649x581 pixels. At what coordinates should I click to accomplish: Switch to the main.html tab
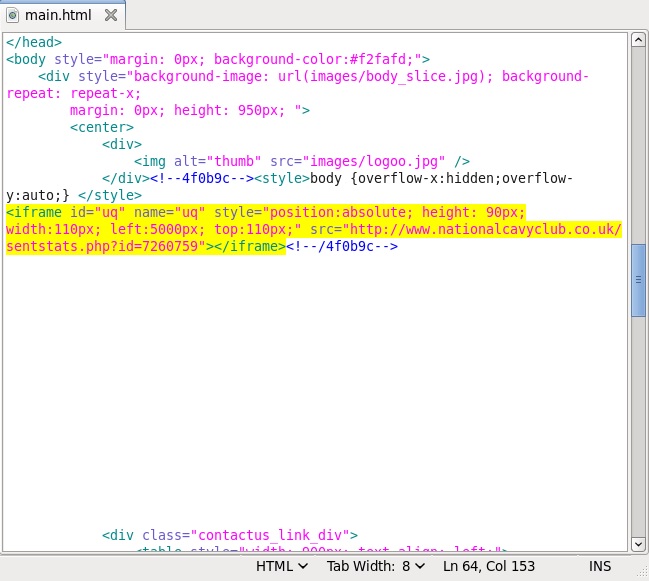(x=58, y=15)
